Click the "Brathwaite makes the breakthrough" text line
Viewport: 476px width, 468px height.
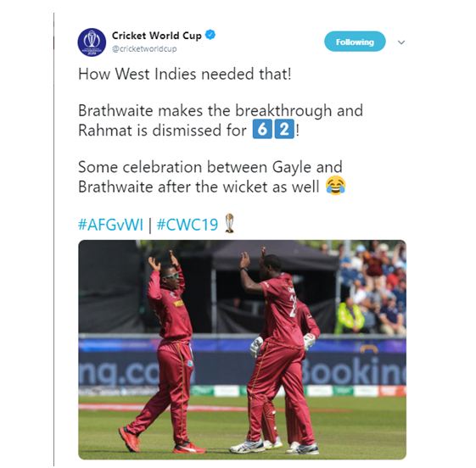(221, 110)
